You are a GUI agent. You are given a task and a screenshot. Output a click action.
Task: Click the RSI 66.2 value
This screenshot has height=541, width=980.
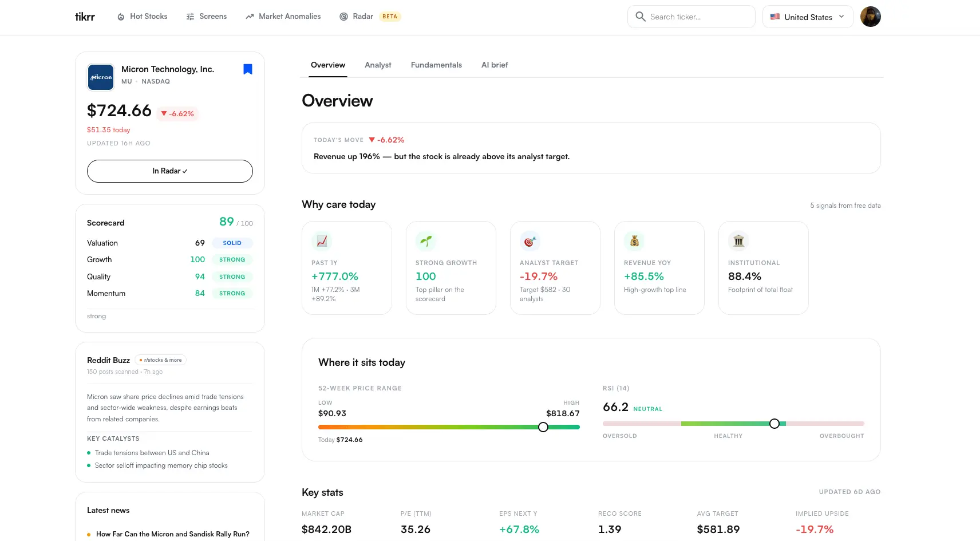[615, 407]
